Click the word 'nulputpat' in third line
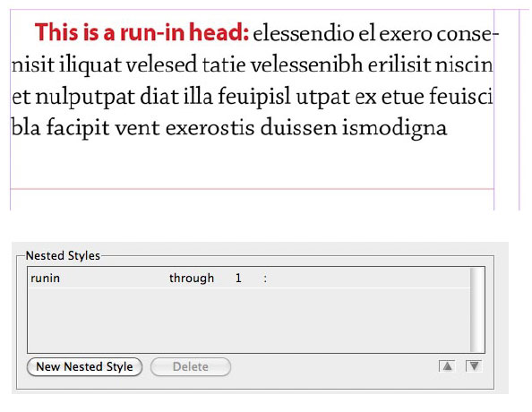This screenshot has width=532, height=412. tap(85, 98)
